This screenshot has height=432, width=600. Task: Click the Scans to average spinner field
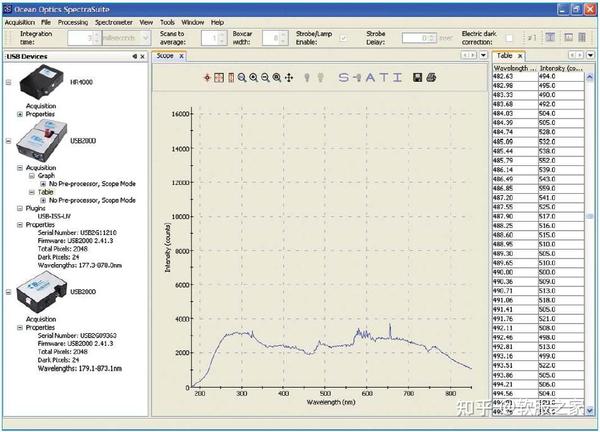212,38
